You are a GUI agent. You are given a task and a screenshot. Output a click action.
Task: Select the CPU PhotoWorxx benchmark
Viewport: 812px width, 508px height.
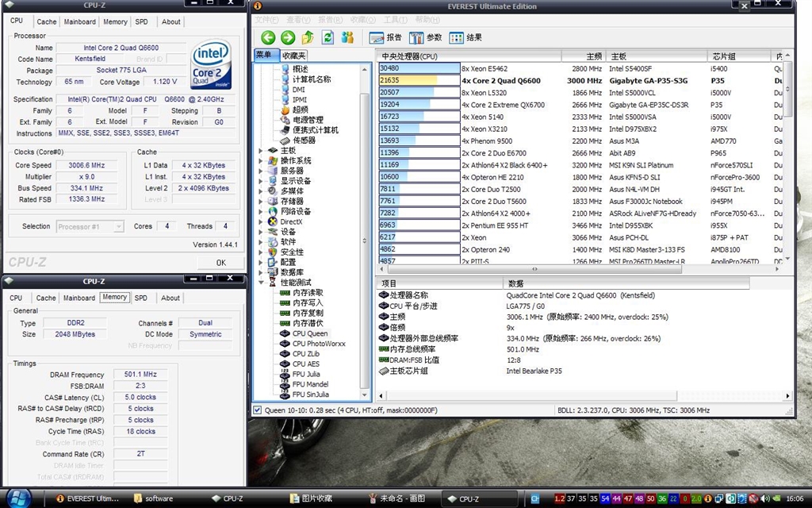pos(319,344)
